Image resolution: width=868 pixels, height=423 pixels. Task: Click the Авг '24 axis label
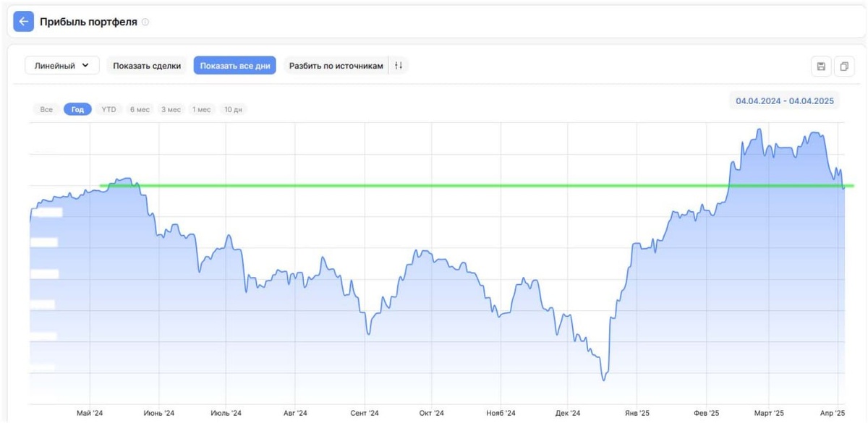coord(295,413)
